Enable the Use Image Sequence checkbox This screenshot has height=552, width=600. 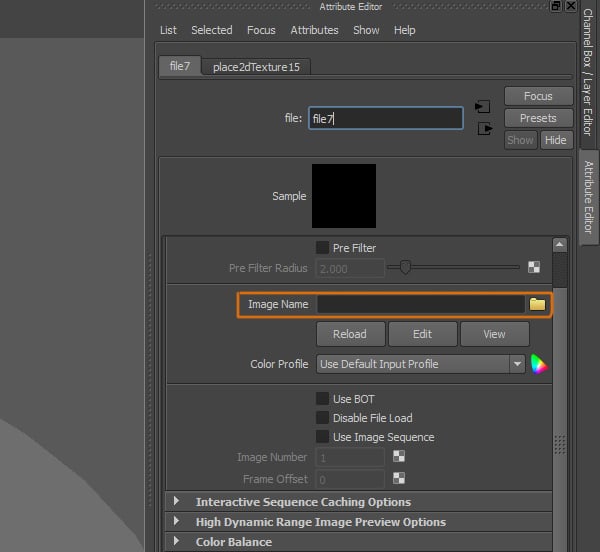point(323,437)
